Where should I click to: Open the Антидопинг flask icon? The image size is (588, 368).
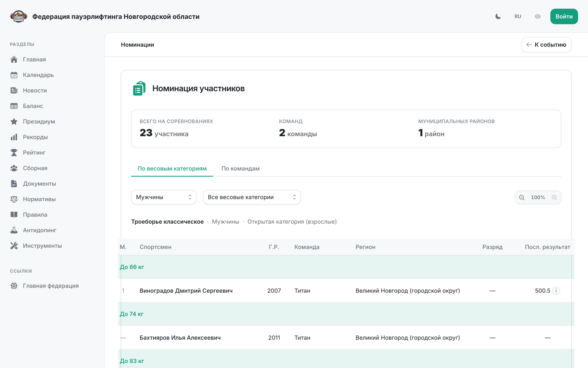tap(14, 230)
